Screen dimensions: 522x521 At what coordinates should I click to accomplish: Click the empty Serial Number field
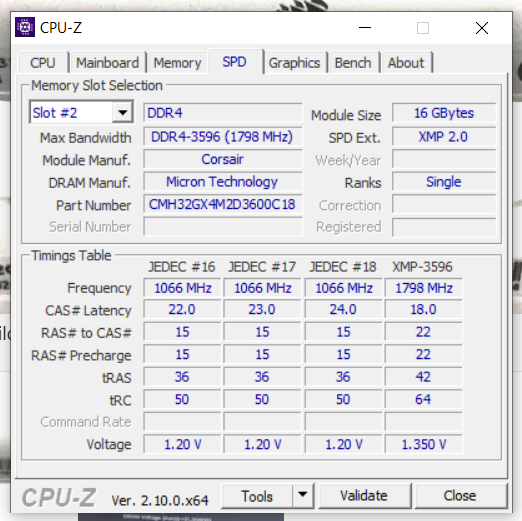click(223, 227)
